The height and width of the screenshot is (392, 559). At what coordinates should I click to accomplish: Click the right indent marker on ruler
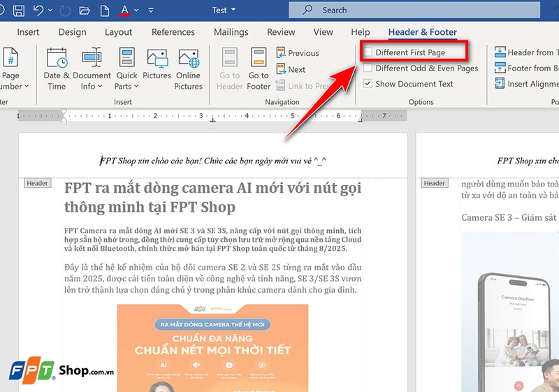(x=361, y=120)
